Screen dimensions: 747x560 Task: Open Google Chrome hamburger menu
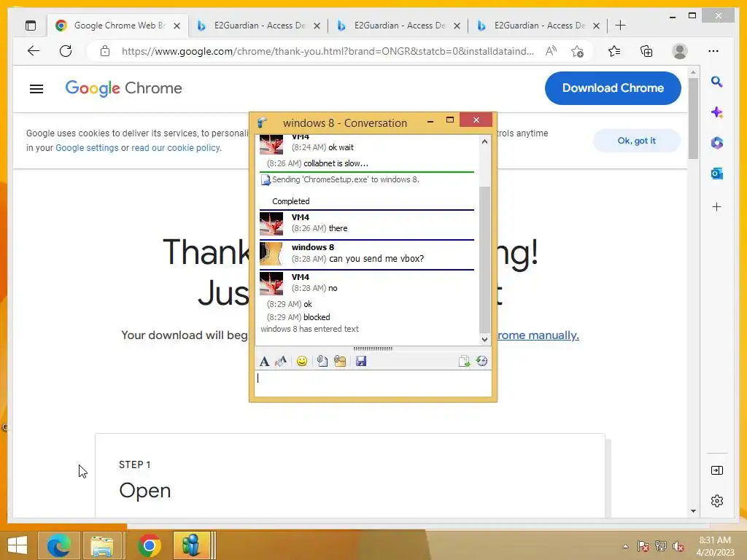[36, 88]
